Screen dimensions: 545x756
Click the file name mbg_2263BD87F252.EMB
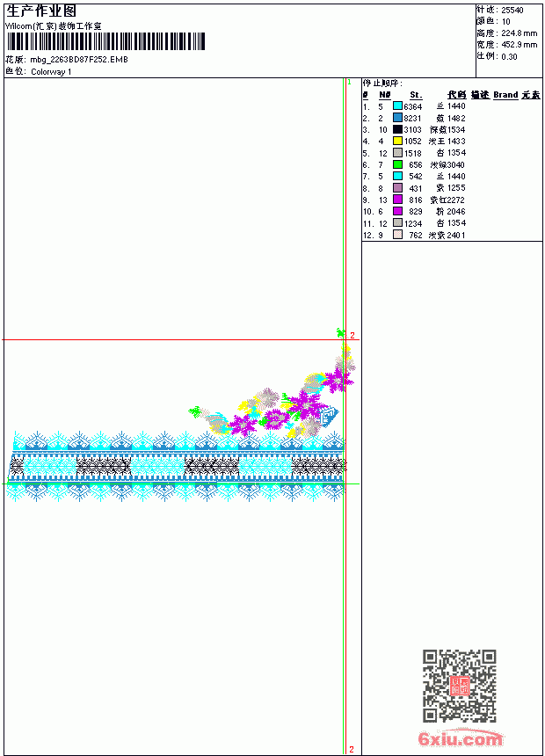tap(79, 60)
